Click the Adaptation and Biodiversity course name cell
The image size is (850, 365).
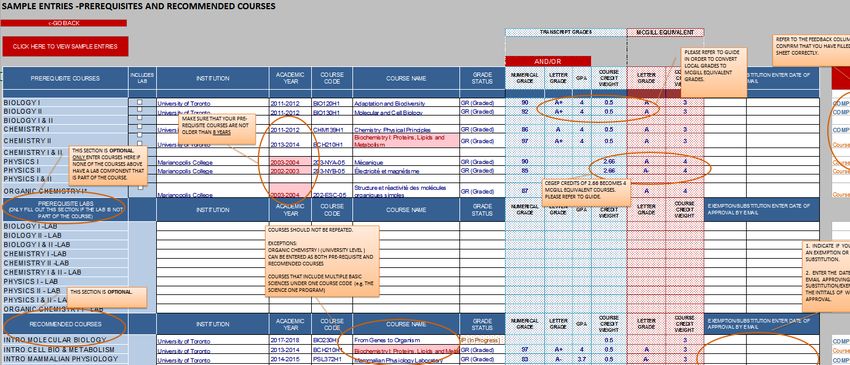tap(406, 103)
